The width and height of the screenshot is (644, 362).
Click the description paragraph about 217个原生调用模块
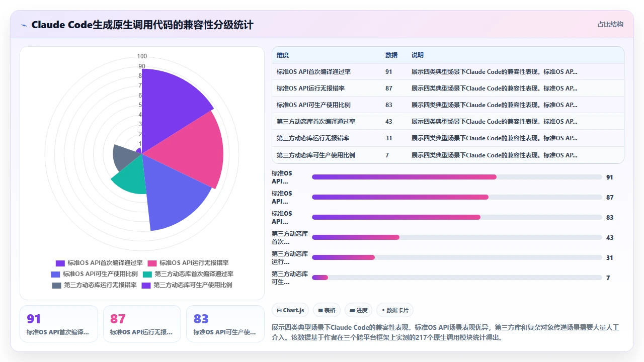[x=445, y=332]
